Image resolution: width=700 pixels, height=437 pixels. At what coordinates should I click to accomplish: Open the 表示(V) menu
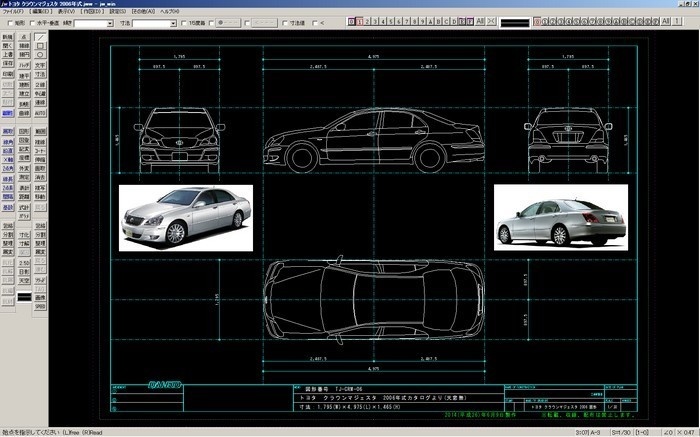[65, 11]
